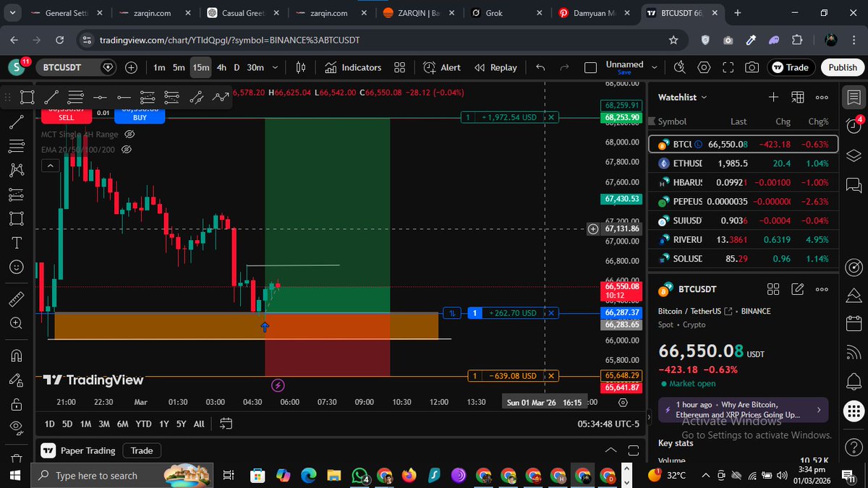This screenshot has width=868, height=488.
Task: Open the chart type candles icon
Action: point(301,67)
